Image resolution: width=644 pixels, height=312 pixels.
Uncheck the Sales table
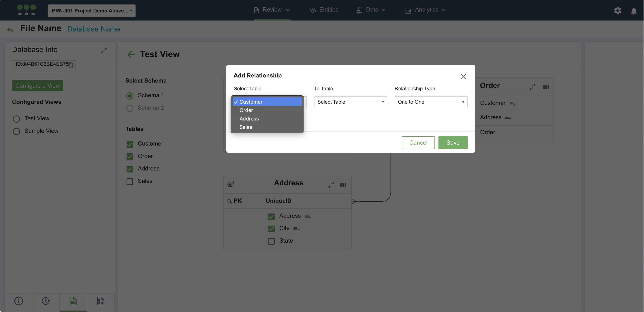[130, 181]
